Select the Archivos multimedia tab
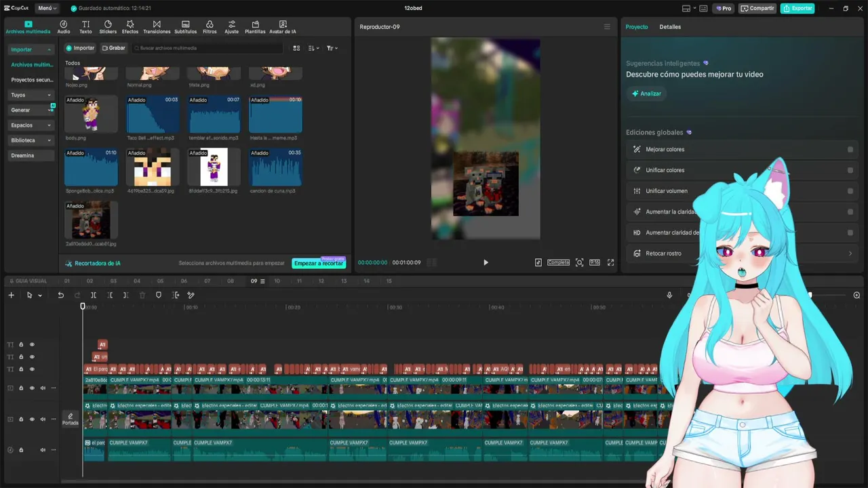Screen dimensions: 868x488 tap(28, 27)
